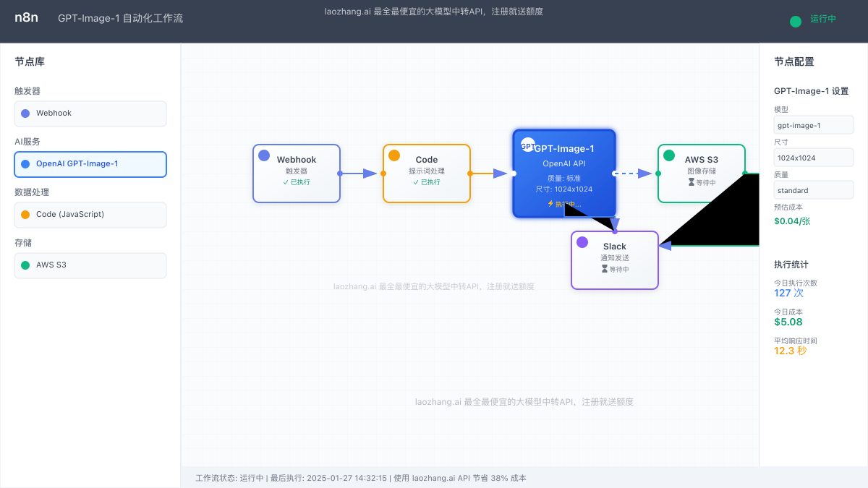The height and width of the screenshot is (488, 868).
Task: Click the 平均响应时间 label
Action: pos(796,341)
